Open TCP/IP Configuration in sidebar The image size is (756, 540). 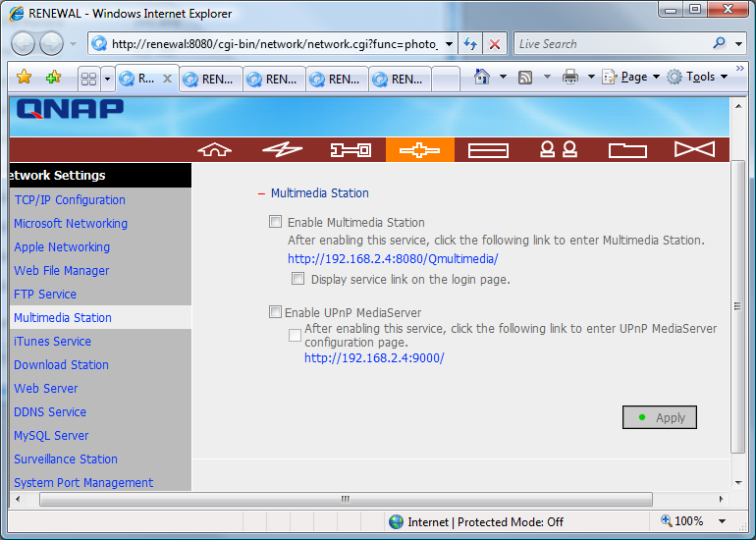click(70, 200)
